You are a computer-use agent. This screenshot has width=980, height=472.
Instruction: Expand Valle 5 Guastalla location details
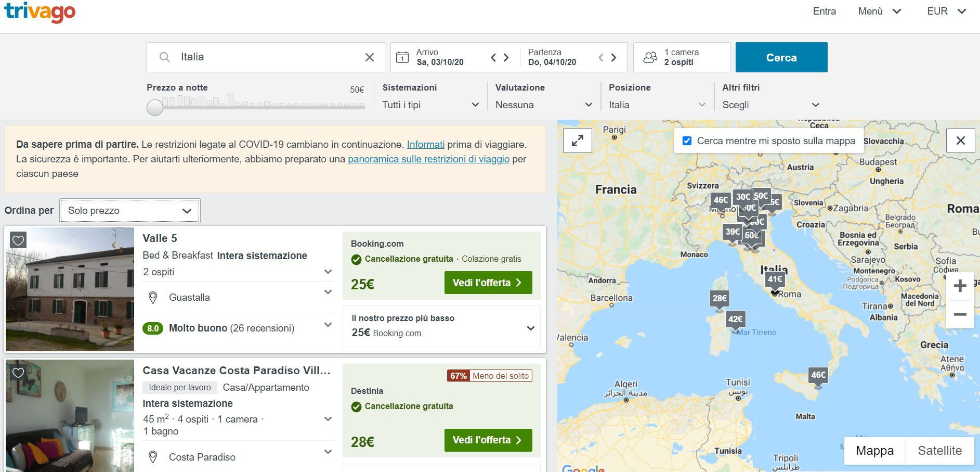click(328, 292)
